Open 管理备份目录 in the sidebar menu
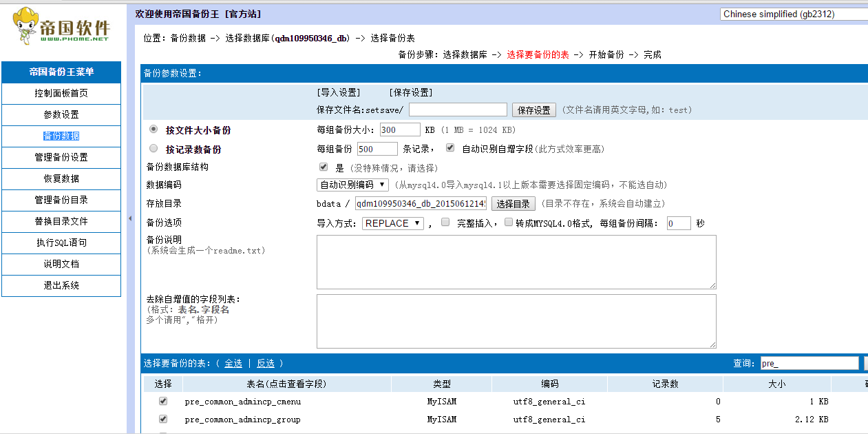This screenshot has height=434, width=868. pyautogui.click(x=61, y=200)
